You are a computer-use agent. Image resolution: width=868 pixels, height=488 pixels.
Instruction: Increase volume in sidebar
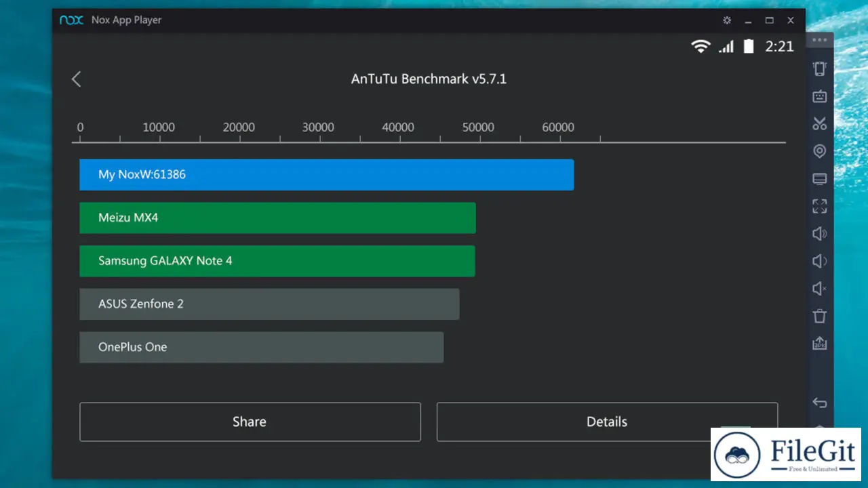pos(820,234)
